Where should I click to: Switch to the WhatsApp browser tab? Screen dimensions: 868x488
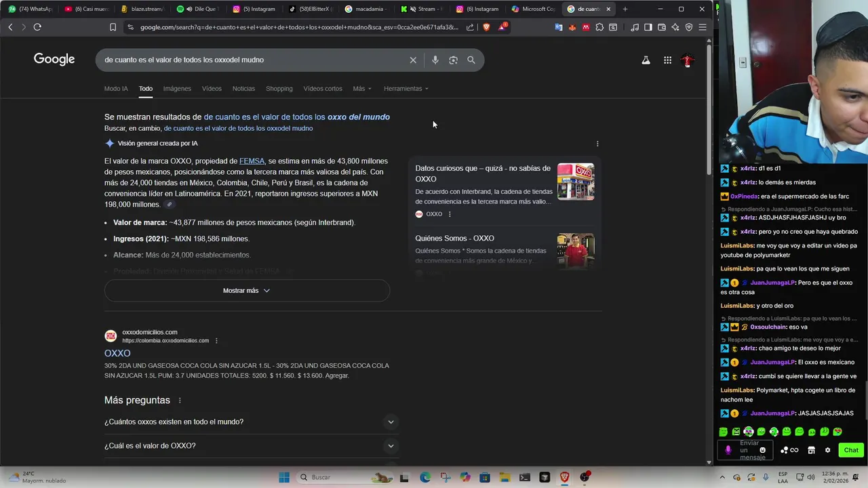pos(31,9)
